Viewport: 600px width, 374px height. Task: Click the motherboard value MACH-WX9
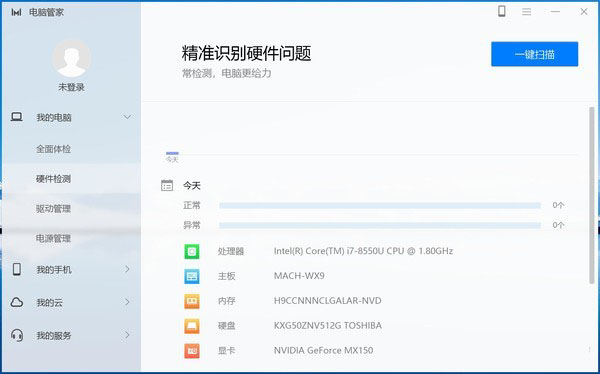[x=299, y=276]
